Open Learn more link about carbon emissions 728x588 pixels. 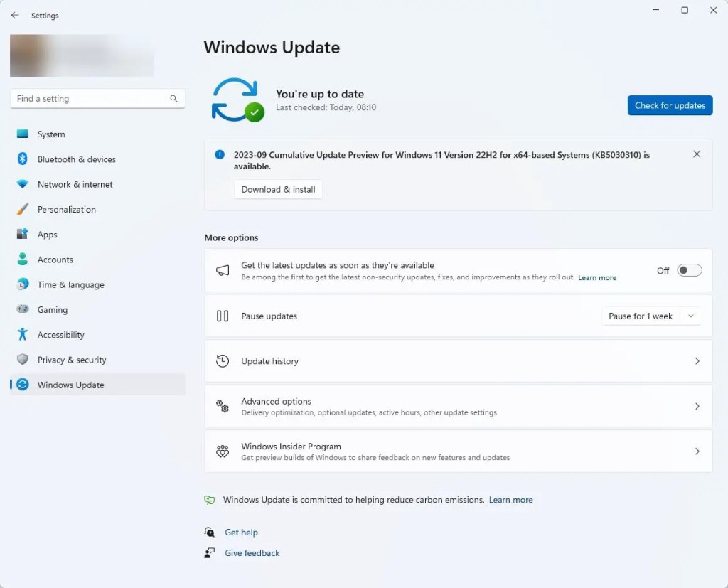510,500
